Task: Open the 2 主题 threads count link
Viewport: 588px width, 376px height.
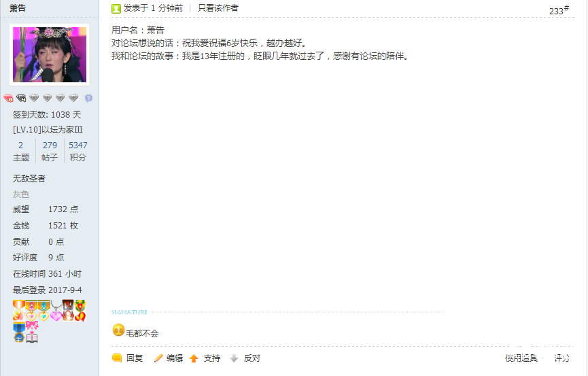Action: click(21, 151)
